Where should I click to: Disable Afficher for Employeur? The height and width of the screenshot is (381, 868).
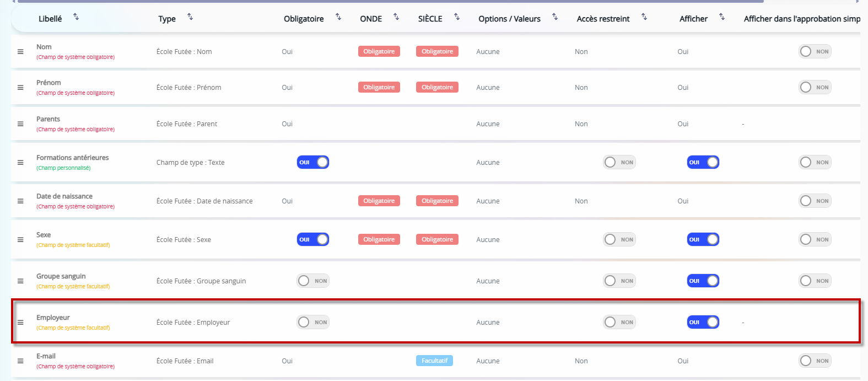tap(703, 322)
